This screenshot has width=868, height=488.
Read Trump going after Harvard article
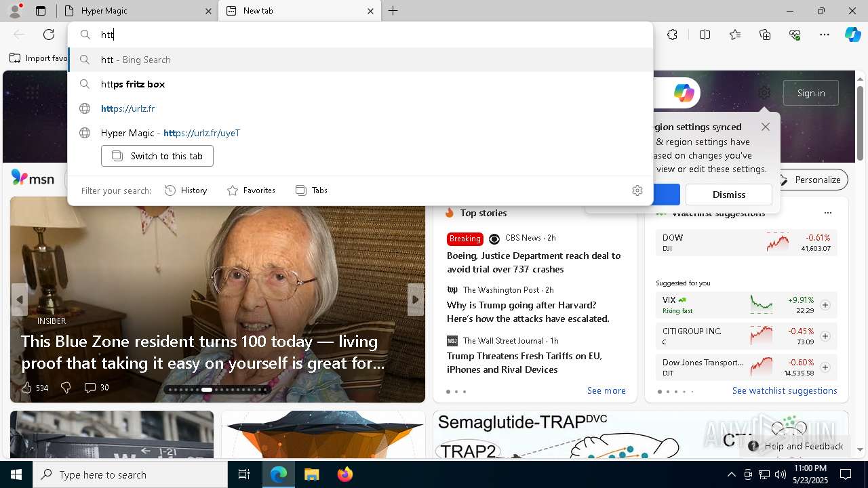coord(528,312)
